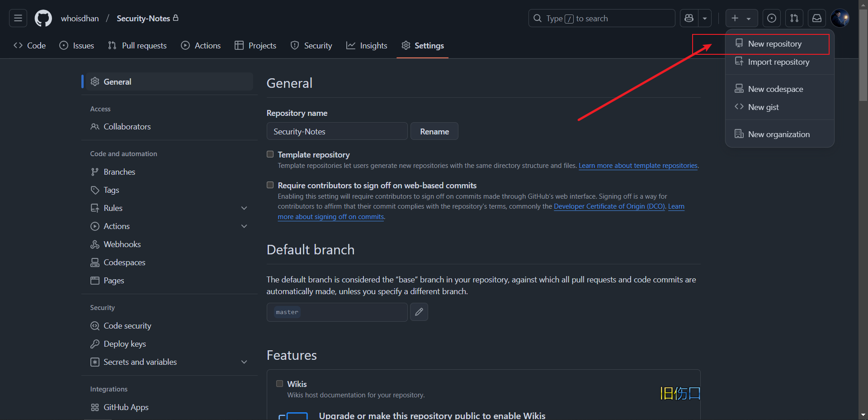Image resolution: width=868 pixels, height=420 pixels.
Task: Click the Rename button
Action: click(x=434, y=131)
